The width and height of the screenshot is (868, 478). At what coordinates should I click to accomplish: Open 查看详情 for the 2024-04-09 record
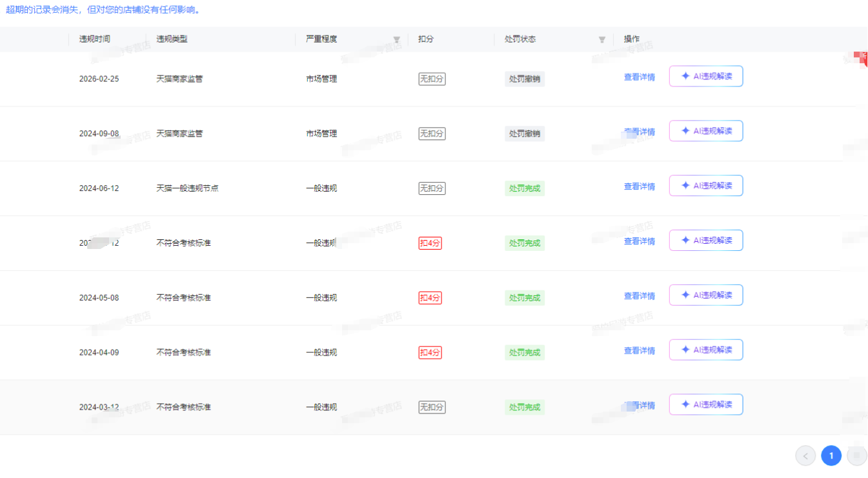tap(639, 351)
